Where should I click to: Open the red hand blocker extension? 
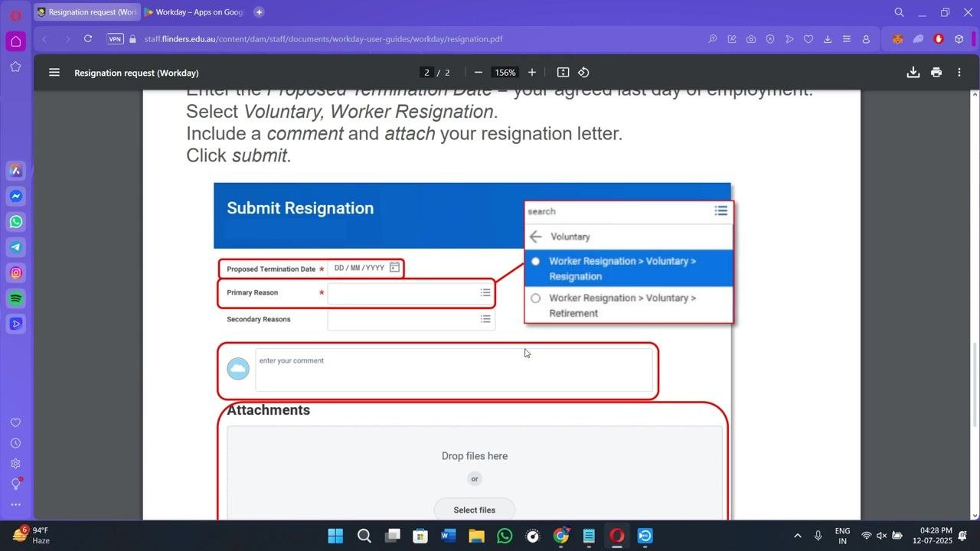pos(939,39)
